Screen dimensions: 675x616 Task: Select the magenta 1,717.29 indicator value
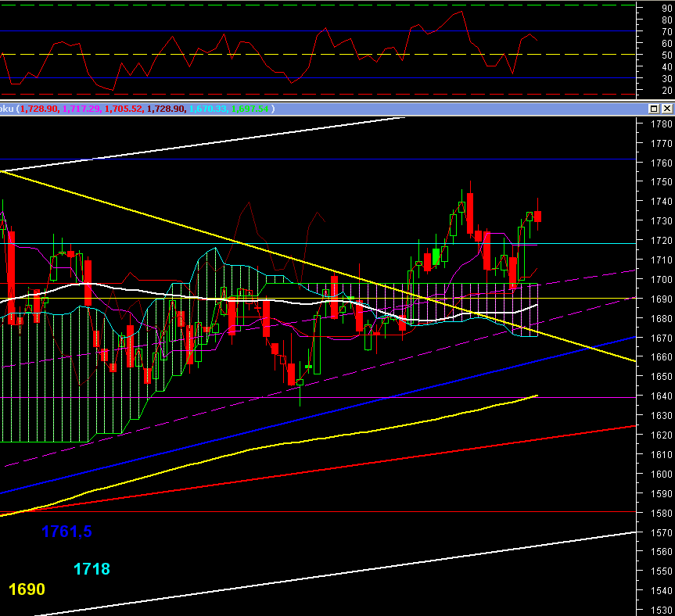click(82, 109)
